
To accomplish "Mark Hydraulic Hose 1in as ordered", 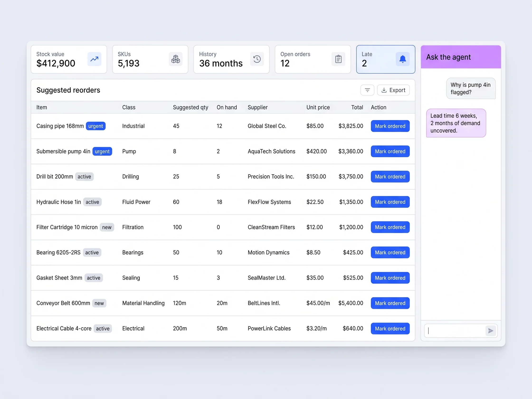I will coord(390,202).
